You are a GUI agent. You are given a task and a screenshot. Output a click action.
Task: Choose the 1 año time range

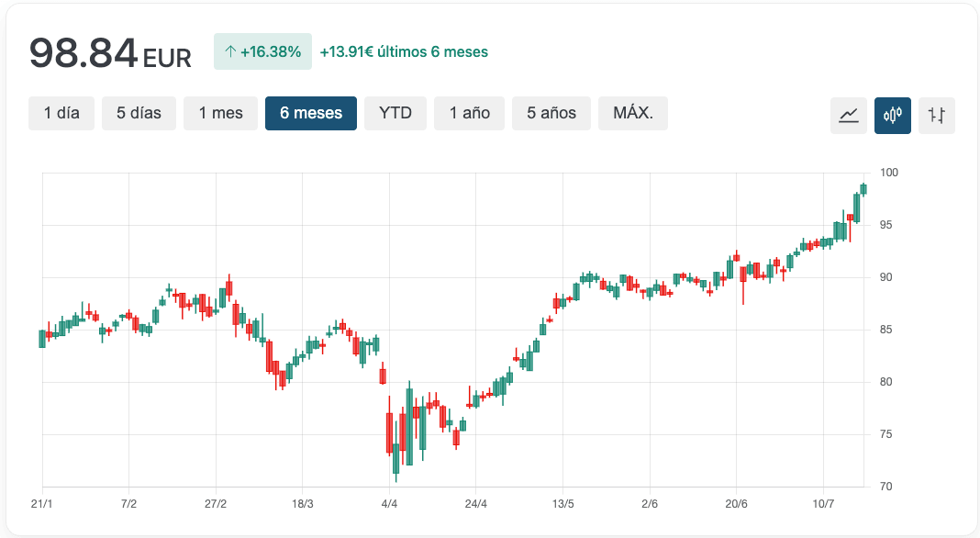click(470, 113)
